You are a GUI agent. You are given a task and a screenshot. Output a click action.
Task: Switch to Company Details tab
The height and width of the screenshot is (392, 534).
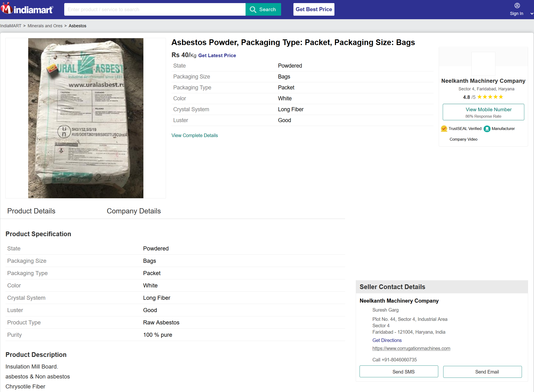134,211
